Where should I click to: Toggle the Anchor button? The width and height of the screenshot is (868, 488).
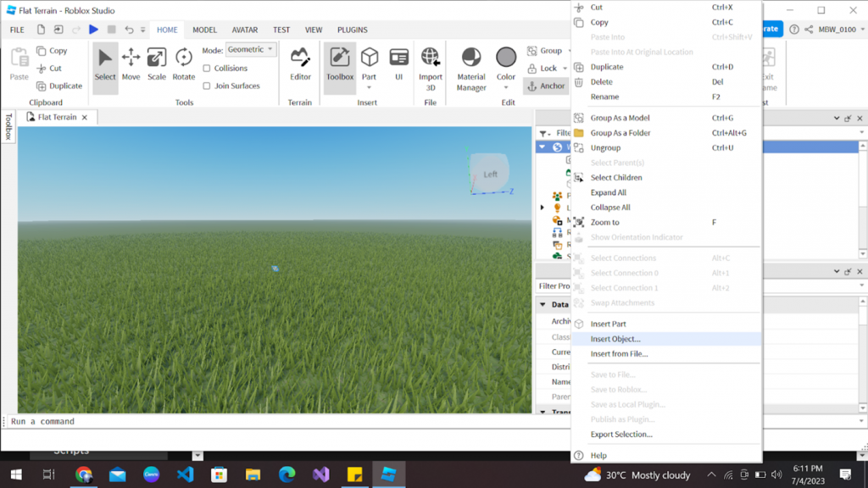coord(546,86)
